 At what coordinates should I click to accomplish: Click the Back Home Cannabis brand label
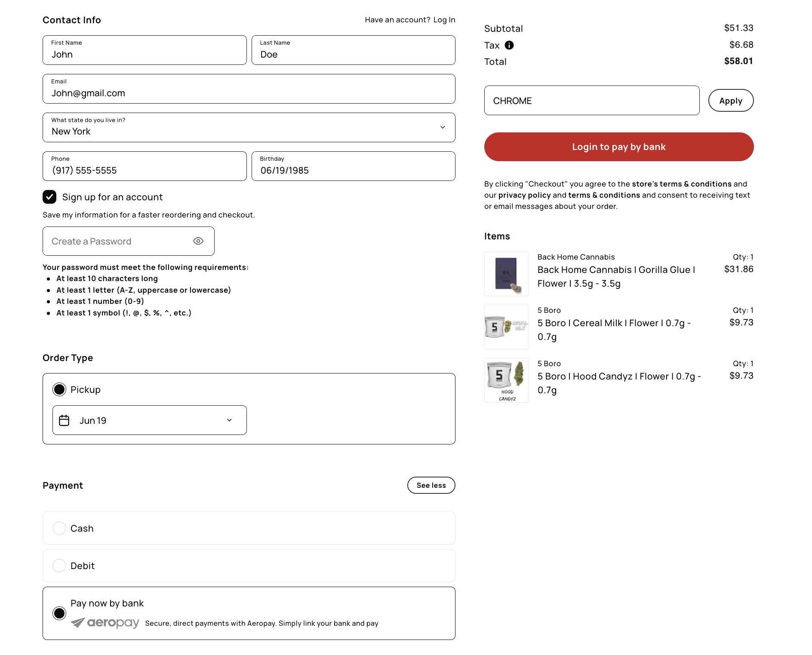pos(576,257)
